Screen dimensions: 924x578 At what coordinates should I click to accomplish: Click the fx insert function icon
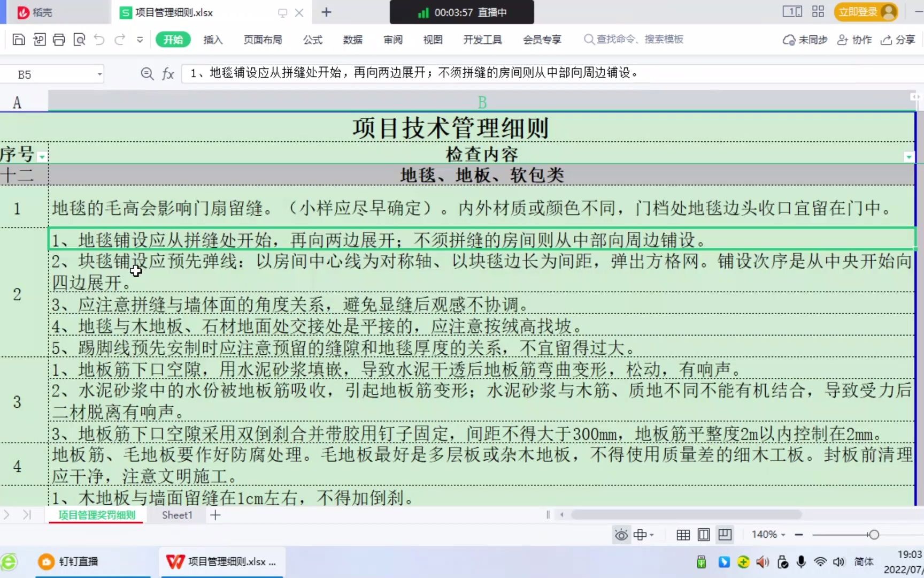click(x=168, y=74)
